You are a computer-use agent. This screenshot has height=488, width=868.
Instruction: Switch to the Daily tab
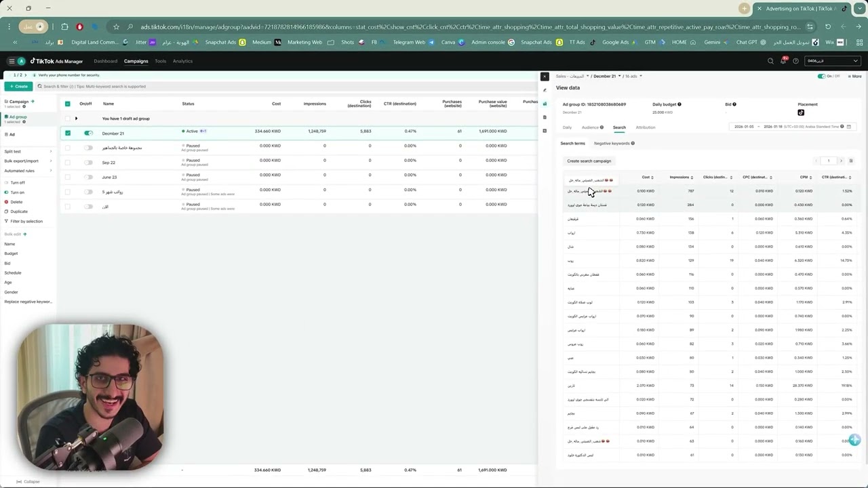pyautogui.click(x=567, y=127)
